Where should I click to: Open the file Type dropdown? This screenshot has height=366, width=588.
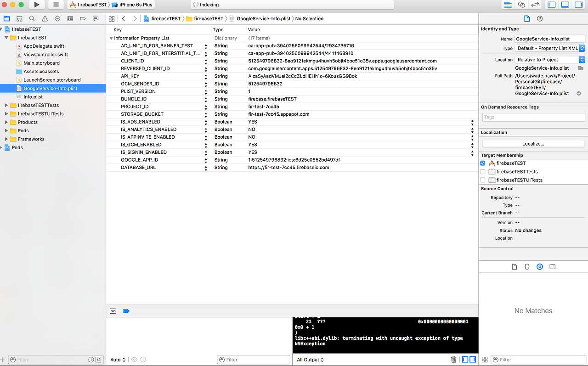(x=550, y=48)
